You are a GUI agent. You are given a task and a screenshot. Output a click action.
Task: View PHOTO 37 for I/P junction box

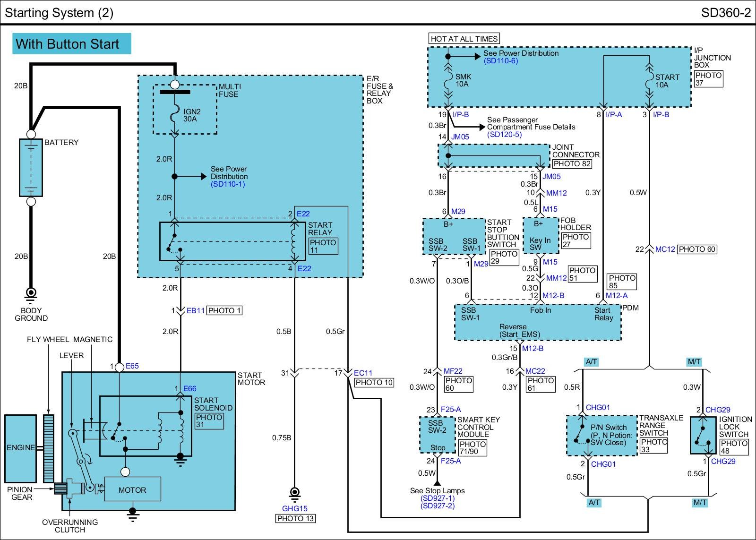tap(708, 79)
